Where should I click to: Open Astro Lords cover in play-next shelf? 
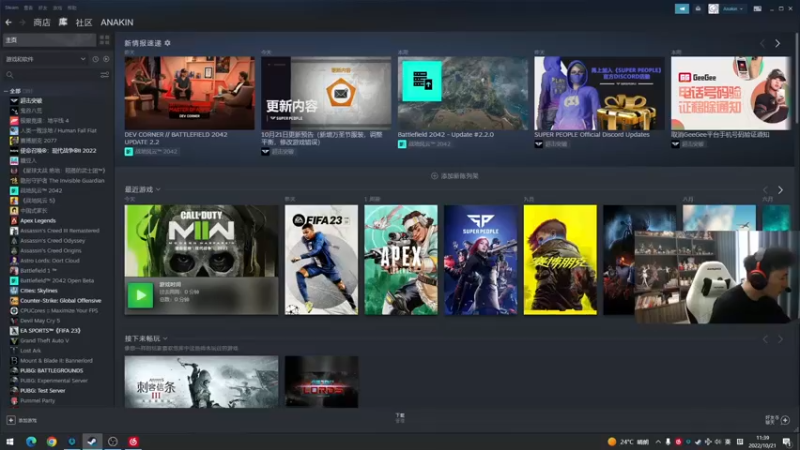[x=321, y=382]
